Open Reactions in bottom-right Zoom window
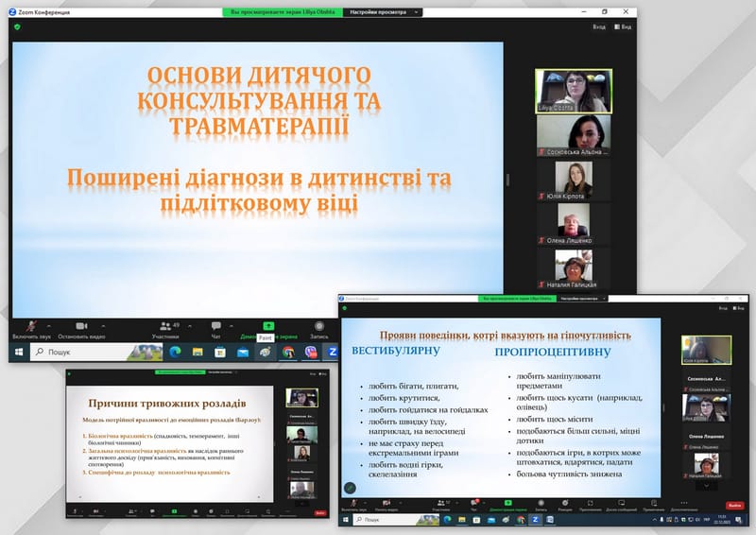756x535 pixels. click(565, 503)
